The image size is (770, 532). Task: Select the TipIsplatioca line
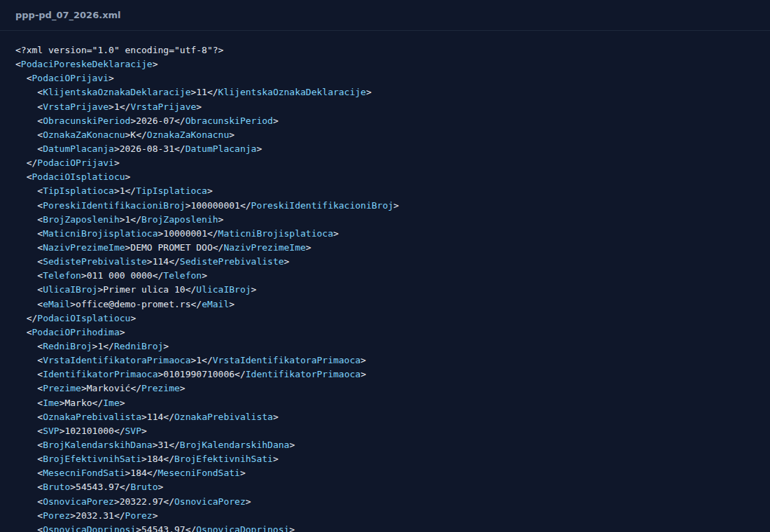[125, 191]
